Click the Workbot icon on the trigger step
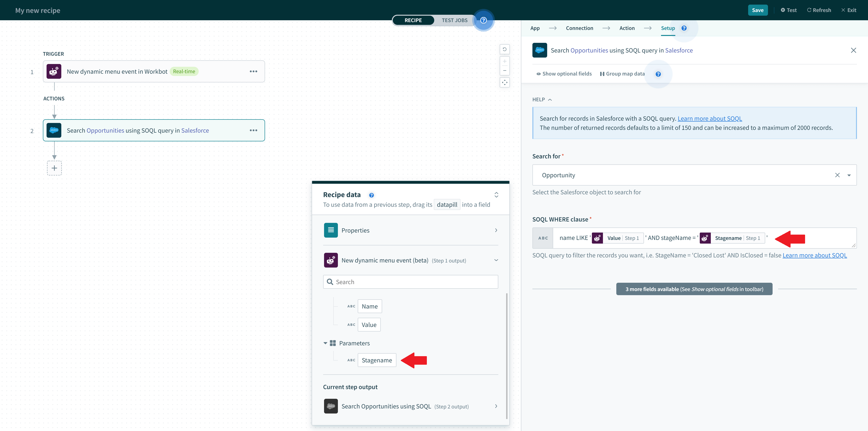This screenshot has height=431, width=868. [54, 71]
